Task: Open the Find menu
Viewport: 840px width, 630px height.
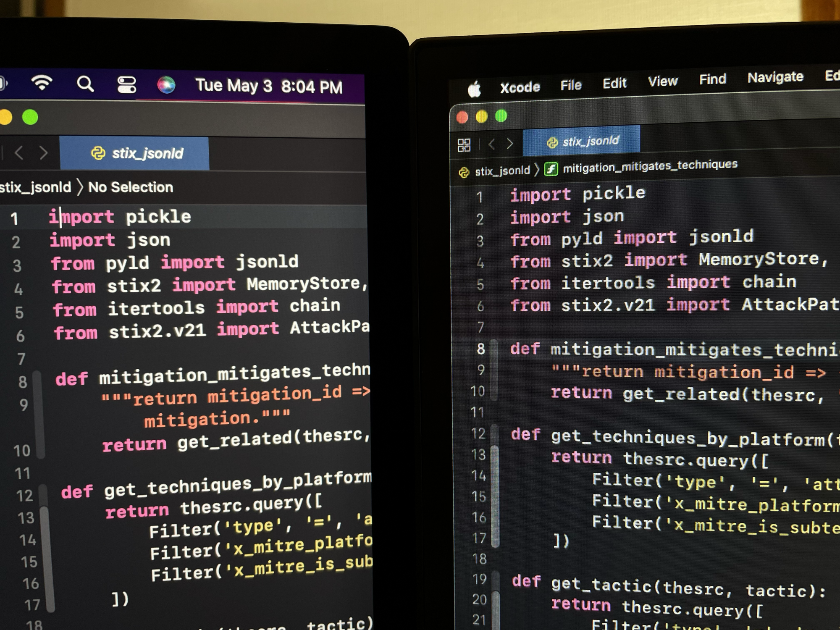Action: click(712, 79)
